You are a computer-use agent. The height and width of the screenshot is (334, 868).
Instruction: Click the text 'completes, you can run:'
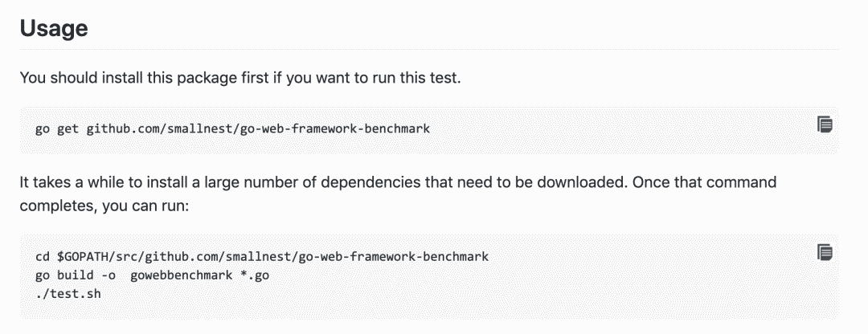click(x=105, y=206)
